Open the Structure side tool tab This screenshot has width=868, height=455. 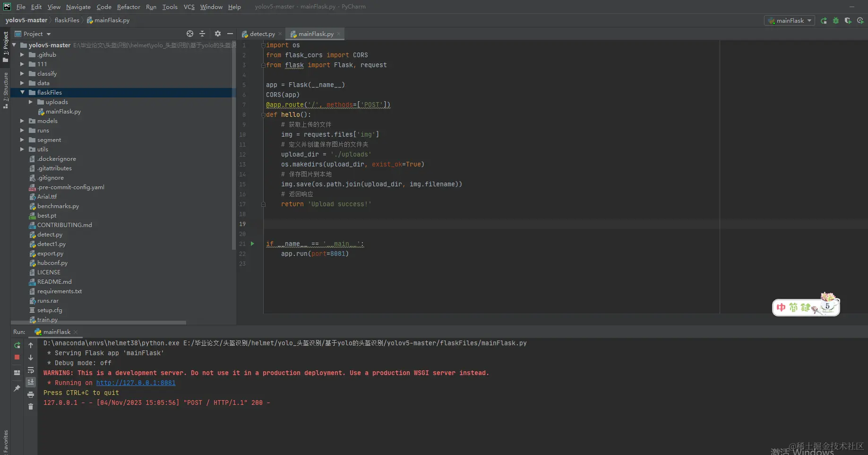pyautogui.click(x=5, y=90)
